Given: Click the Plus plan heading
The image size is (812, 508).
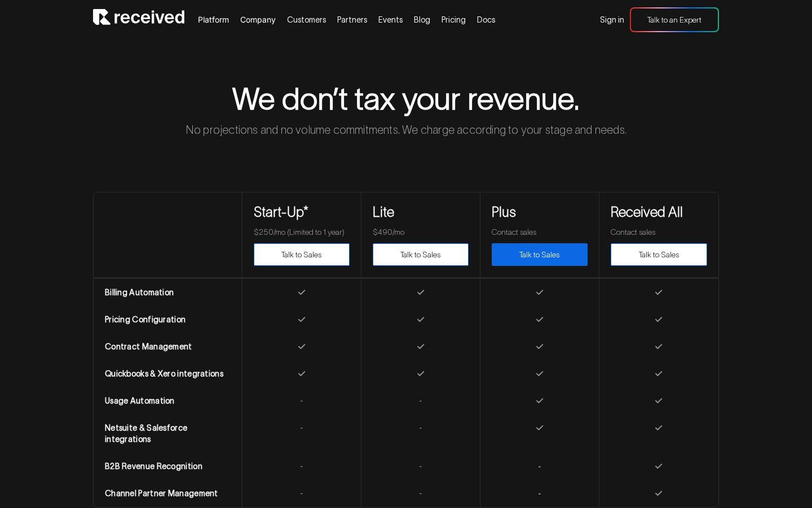Looking at the screenshot, I should click(504, 212).
